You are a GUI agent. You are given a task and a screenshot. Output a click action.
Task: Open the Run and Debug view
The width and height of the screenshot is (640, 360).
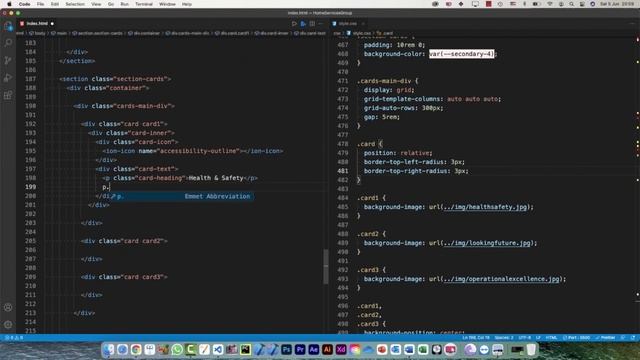[8, 78]
